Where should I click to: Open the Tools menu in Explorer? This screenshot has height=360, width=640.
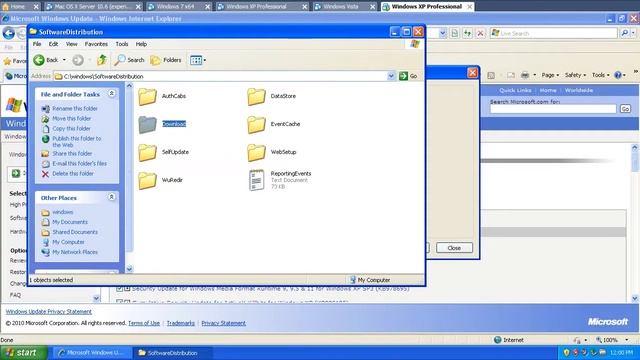[x=122, y=44]
